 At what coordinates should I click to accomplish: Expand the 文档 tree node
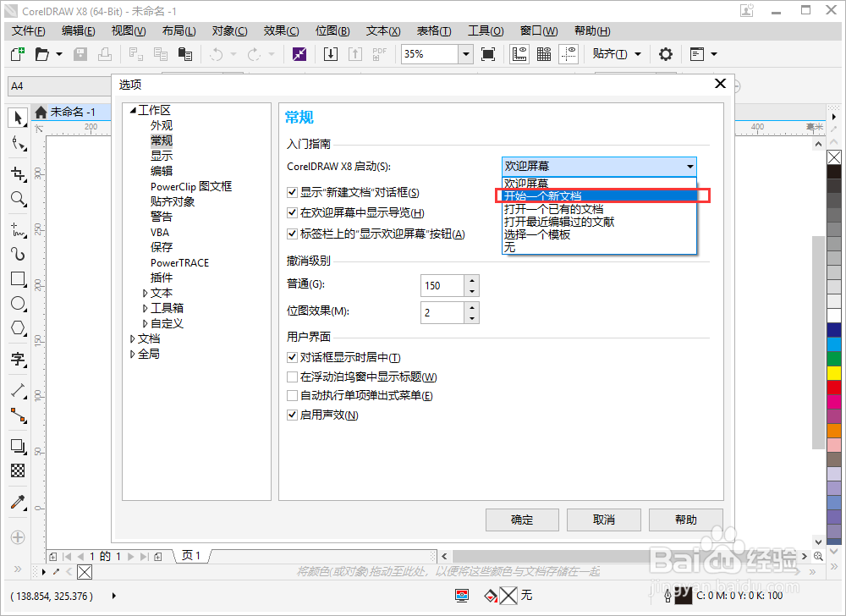pyautogui.click(x=132, y=338)
